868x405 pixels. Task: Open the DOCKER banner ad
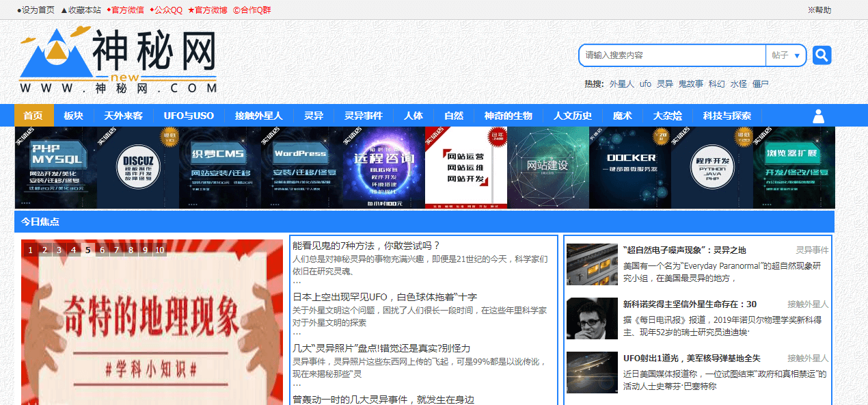pos(629,168)
